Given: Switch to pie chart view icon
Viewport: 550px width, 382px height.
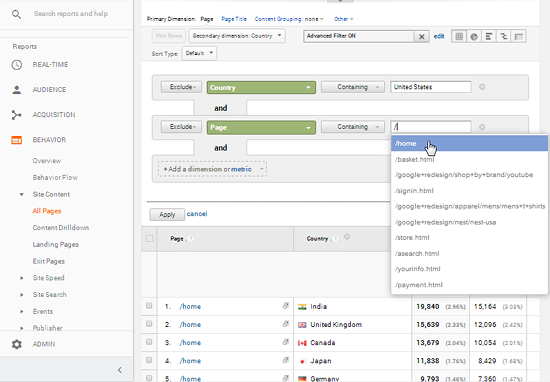Looking at the screenshot, I should [474, 36].
